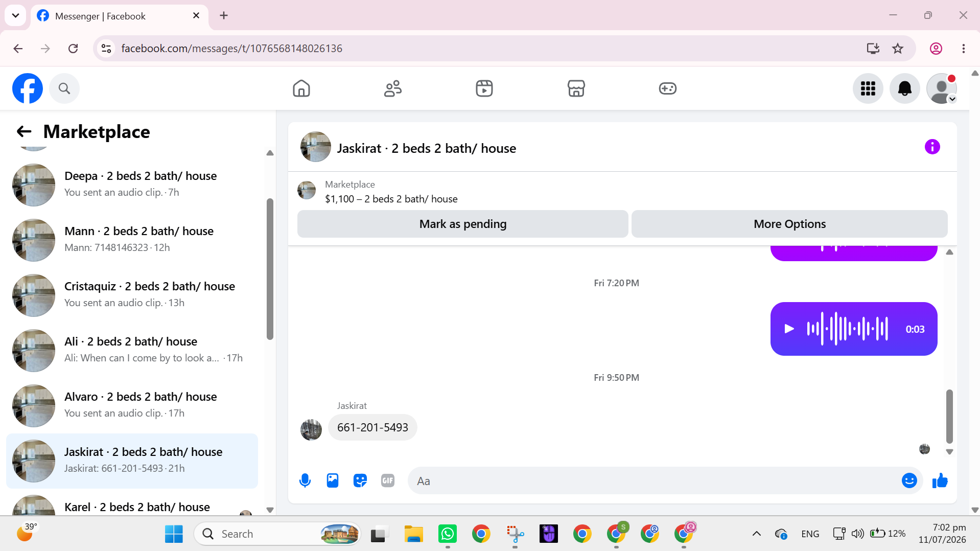Open the Reels video icon
Screen dimensions: 980x551
point(484,88)
